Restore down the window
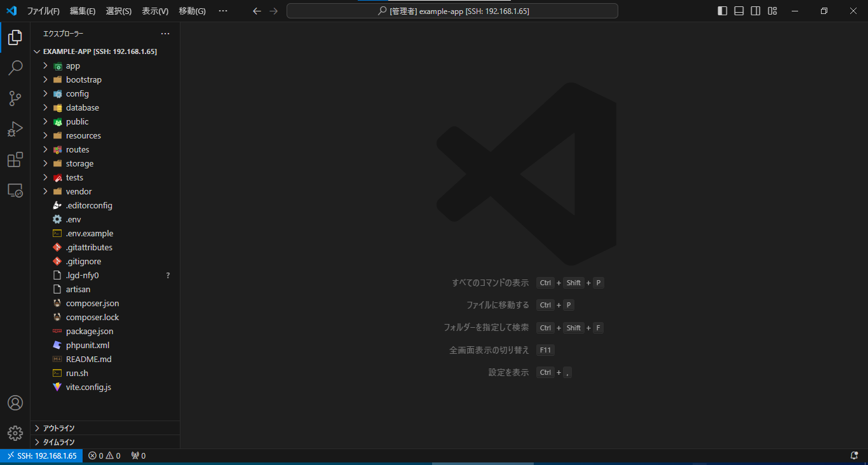 pyautogui.click(x=824, y=11)
